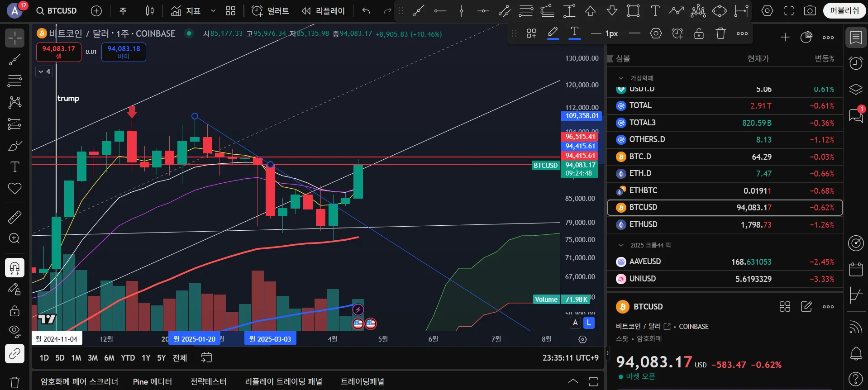
Task: Open the object tree layers panel
Action: [856, 89]
